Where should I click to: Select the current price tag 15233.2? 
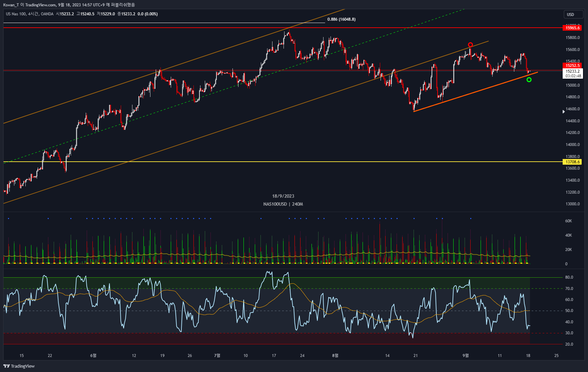point(572,71)
